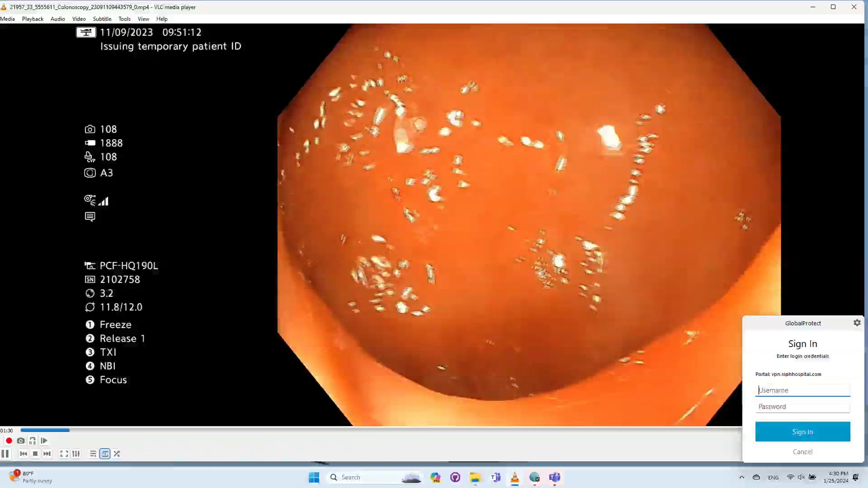Toggle the playlist view
This screenshot has height=488, width=868.
pos(93,454)
